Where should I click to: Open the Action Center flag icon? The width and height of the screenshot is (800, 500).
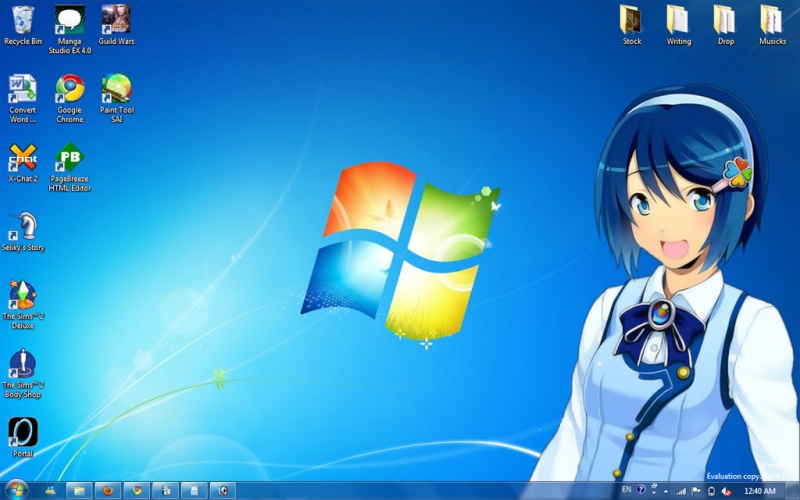(696, 491)
